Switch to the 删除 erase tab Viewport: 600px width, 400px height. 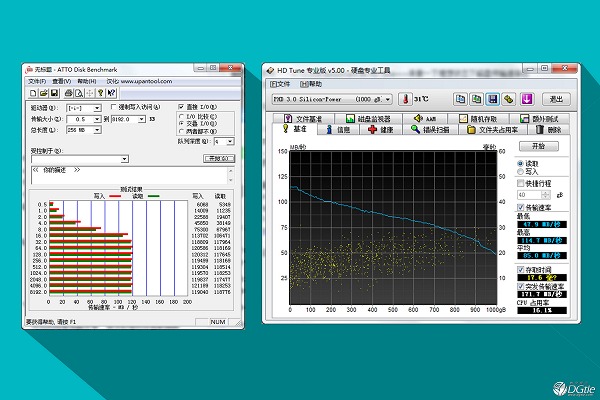(549, 130)
